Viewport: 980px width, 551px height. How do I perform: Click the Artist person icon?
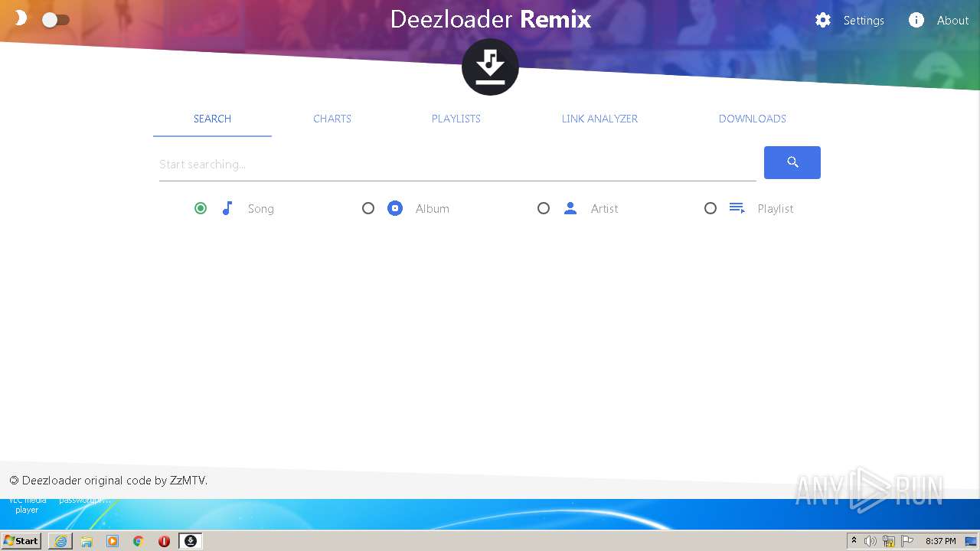click(x=570, y=208)
